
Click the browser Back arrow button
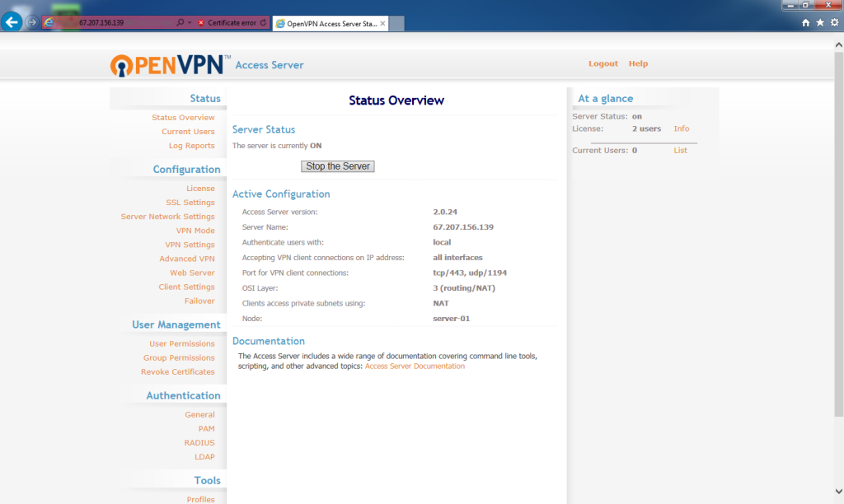12,22
